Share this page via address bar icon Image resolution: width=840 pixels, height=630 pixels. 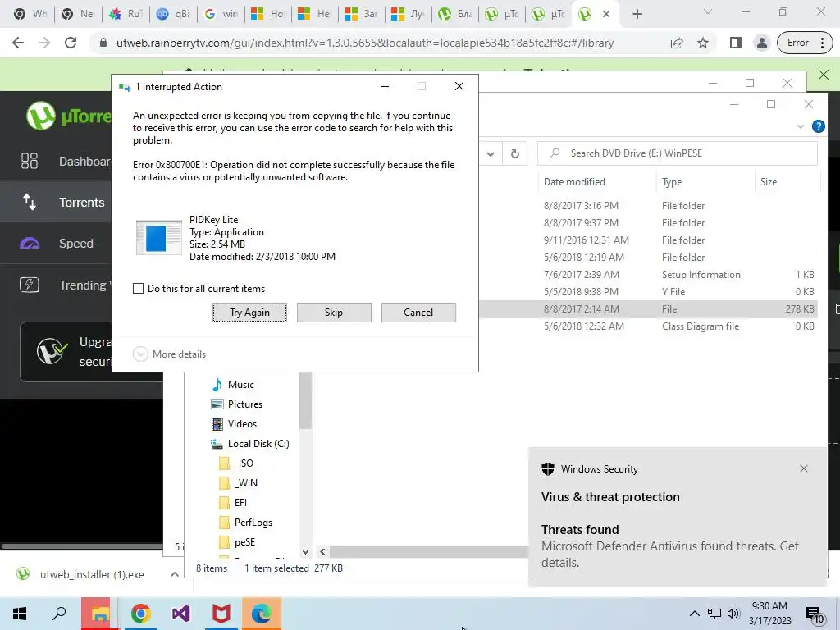tap(677, 43)
